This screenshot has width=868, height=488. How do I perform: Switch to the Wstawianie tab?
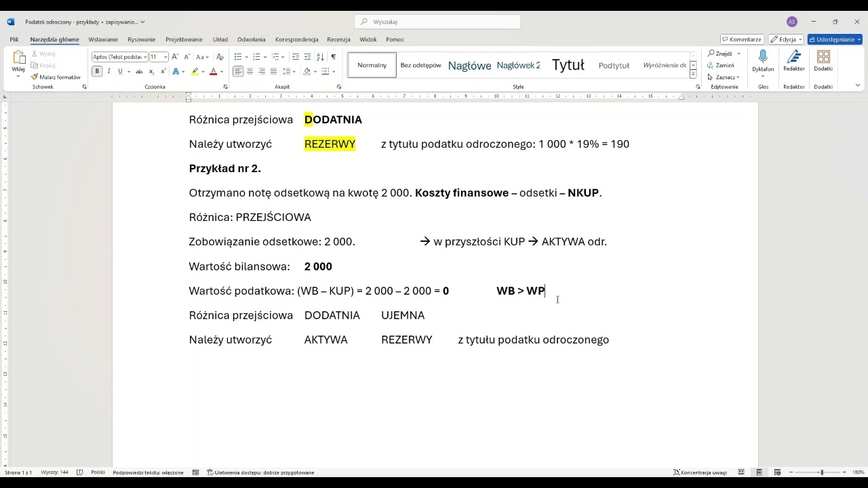103,39
